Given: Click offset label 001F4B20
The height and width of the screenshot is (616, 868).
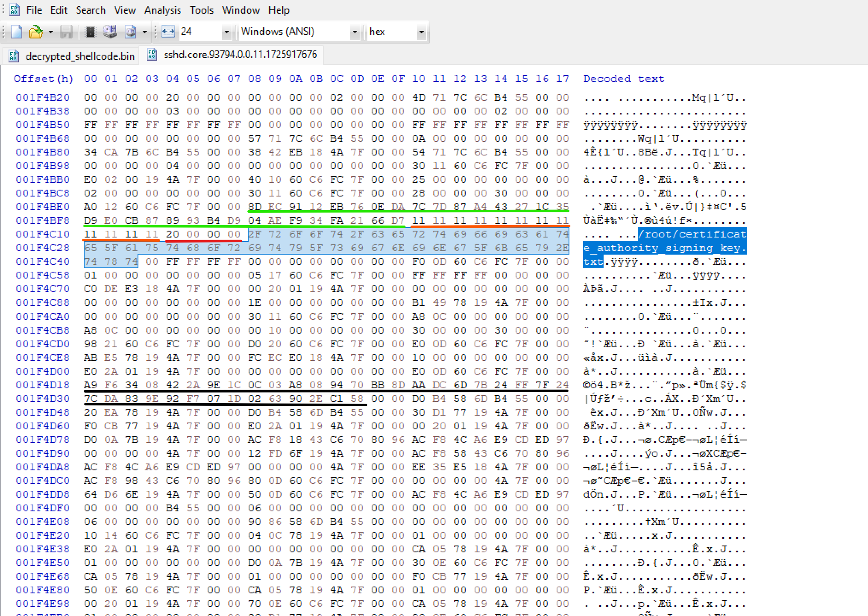Looking at the screenshot, I should coord(42,97).
